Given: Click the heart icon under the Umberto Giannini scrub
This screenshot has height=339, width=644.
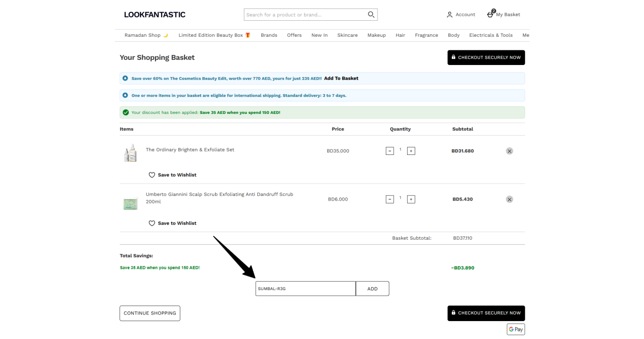Looking at the screenshot, I should tap(152, 224).
